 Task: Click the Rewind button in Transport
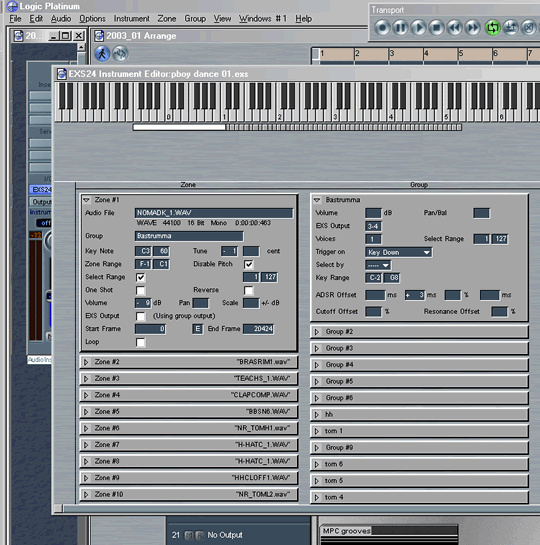point(455,27)
